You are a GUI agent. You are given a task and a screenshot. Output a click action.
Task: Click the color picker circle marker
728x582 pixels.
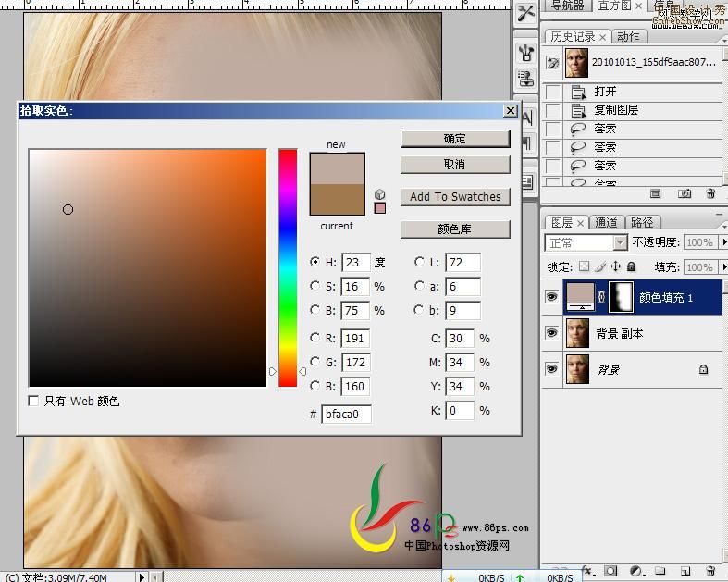tap(68, 209)
